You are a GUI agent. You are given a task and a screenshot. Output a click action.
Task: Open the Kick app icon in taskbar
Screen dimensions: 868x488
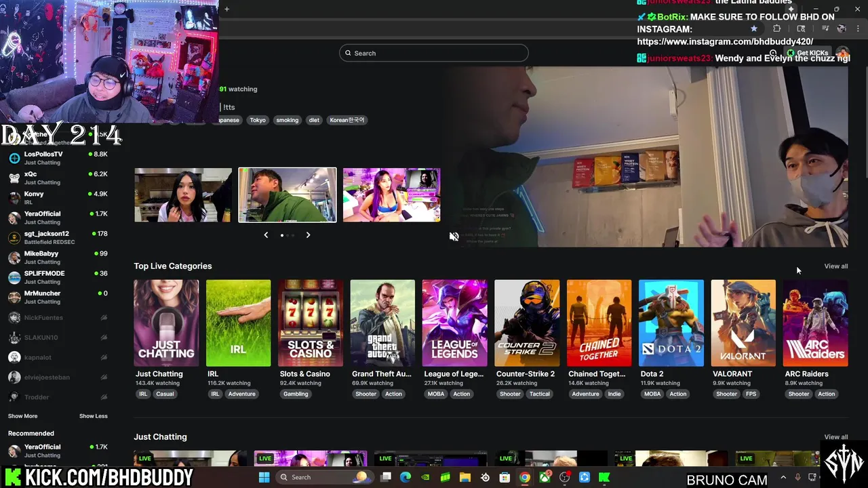point(604,477)
